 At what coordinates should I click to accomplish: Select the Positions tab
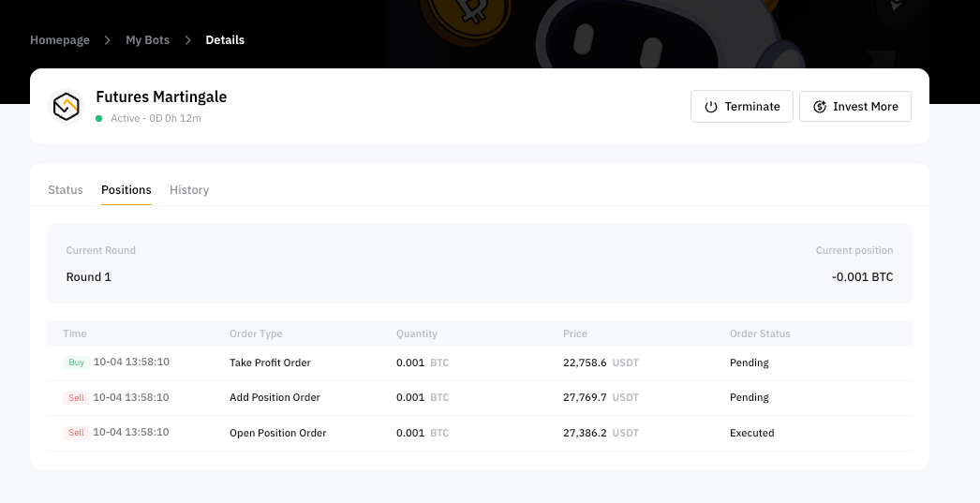coord(126,190)
